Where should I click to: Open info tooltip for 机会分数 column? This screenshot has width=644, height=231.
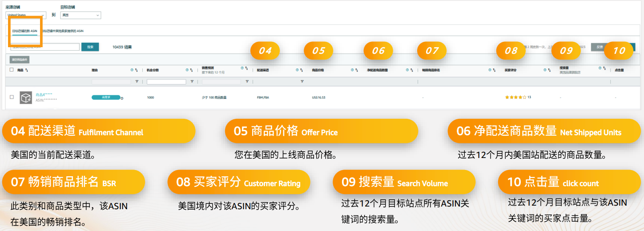point(187,70)
